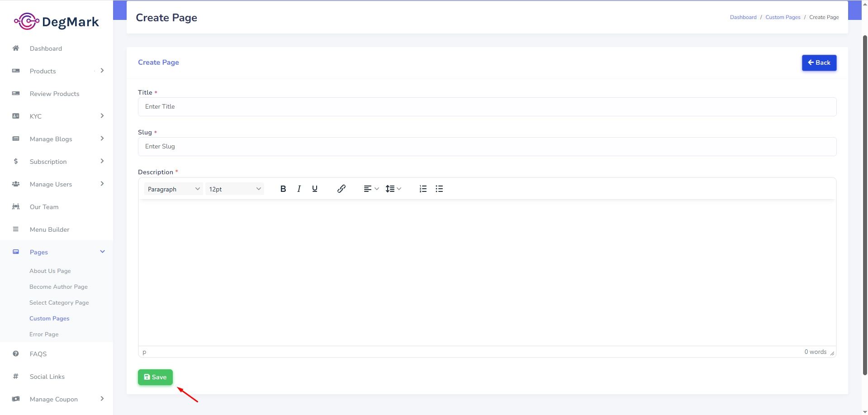Click the page vertical scrollbar
The image size is (868, 415).
865,205
